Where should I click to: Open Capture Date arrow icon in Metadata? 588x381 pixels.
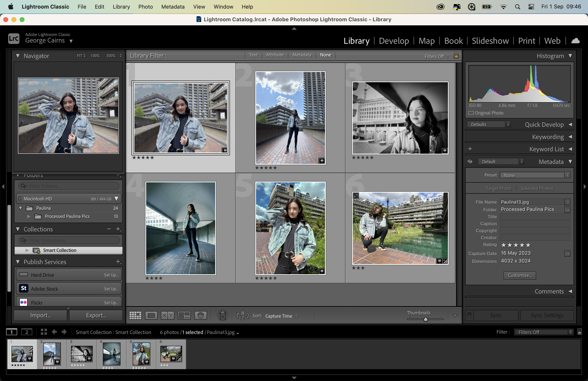(567, 253)
